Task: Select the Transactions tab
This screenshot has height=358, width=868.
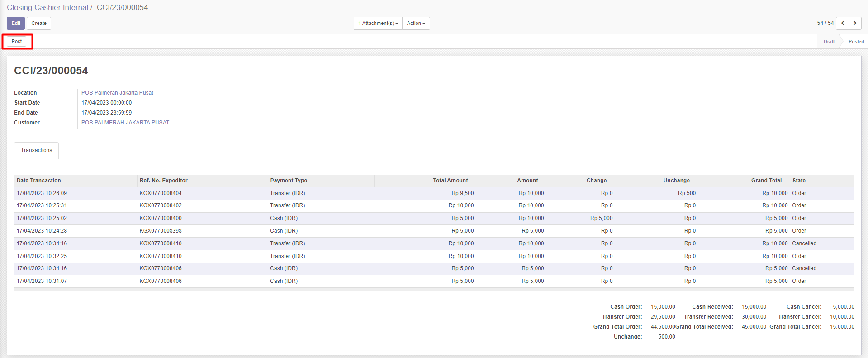Action: 36,150
